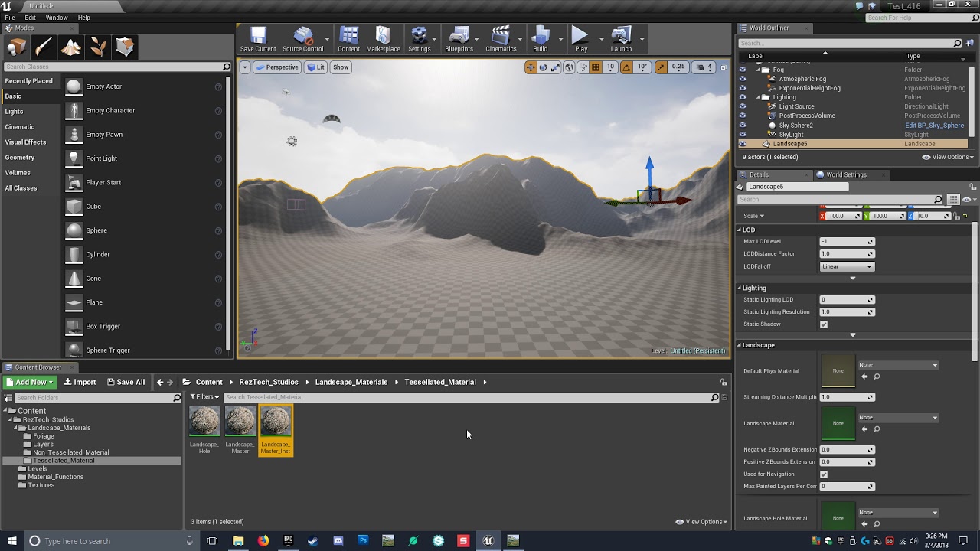Collapse the LOD details section
980x551 pixels.
[740, 230]
